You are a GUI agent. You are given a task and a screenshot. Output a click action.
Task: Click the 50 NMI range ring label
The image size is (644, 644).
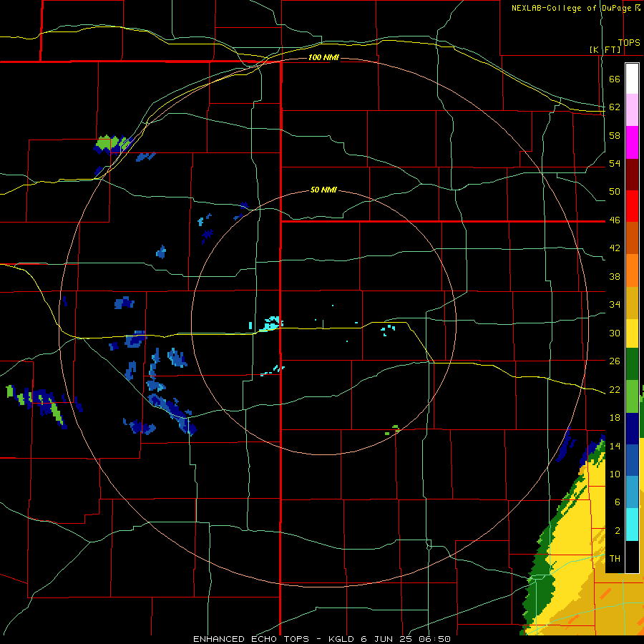[x=323, y=190]
